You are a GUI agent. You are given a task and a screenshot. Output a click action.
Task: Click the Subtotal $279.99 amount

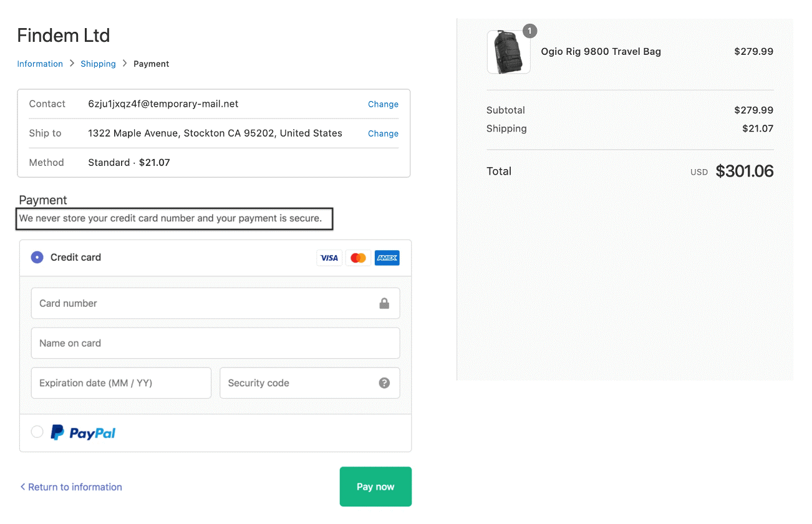click(x=754, y=110)
